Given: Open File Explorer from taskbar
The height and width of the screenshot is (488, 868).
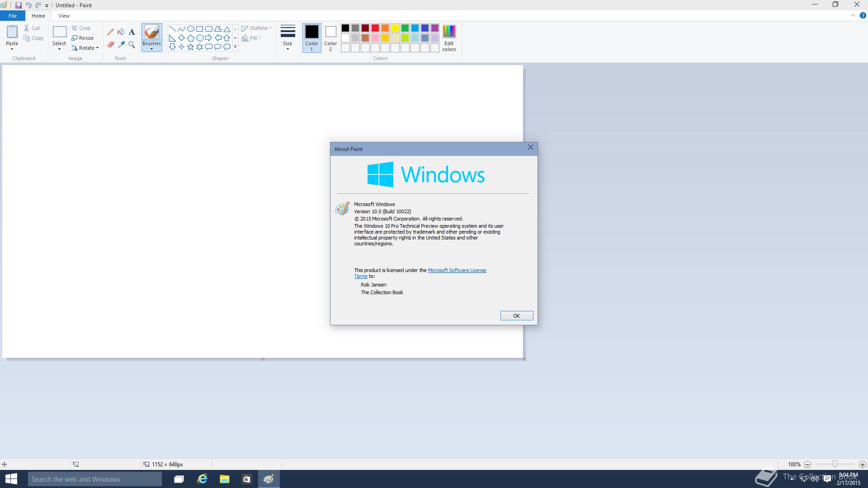Looking at the screenshot, I should click(x=224, y=479).
